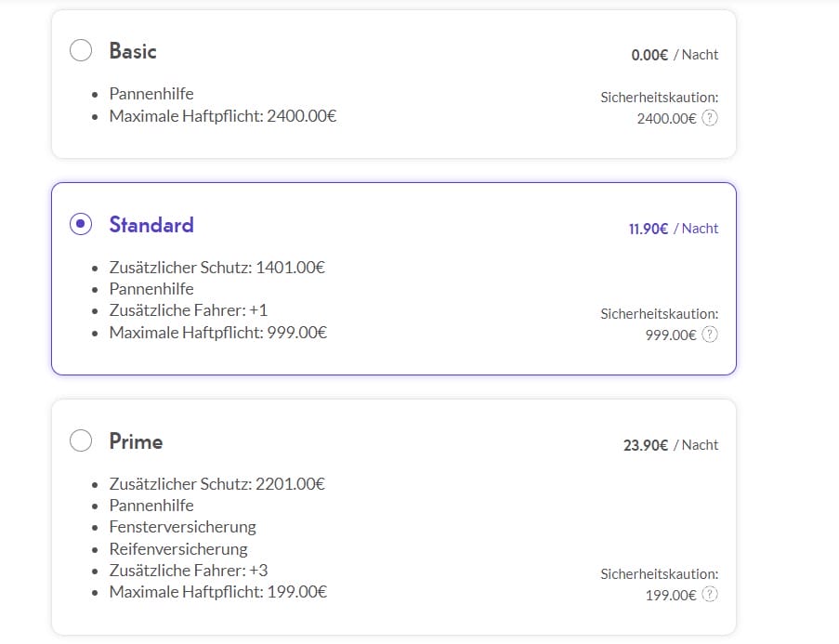Click Sicherheitskaution label in Prime card
Screen dimensions: 839x644
click(660, 574)
